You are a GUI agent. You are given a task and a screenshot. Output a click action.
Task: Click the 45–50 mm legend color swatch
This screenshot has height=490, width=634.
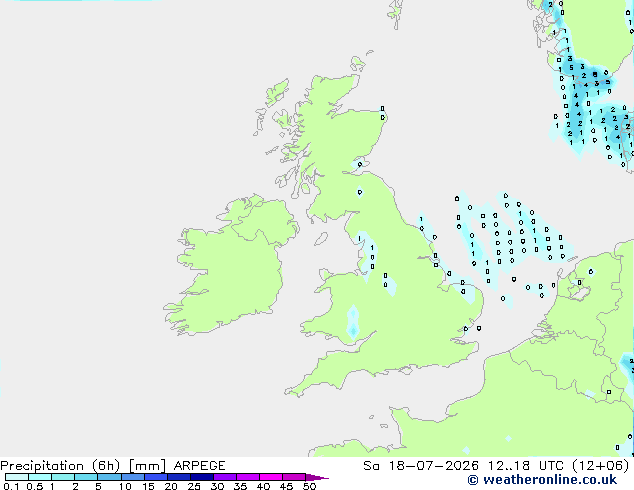pos(294,477)
